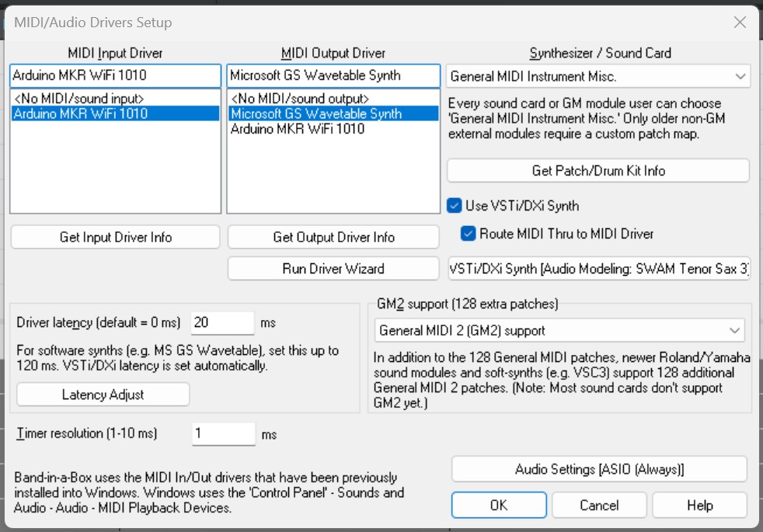Click the Get Output Driver Info button
This screenshot has height=532, width=763.
pyautogui.click(x=333, y=237)
